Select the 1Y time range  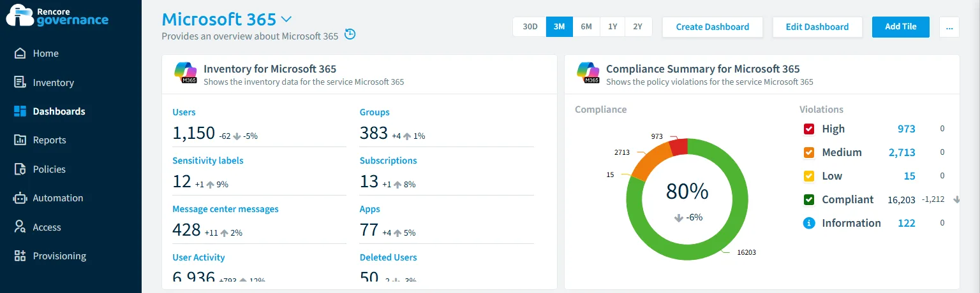(612, 27)
